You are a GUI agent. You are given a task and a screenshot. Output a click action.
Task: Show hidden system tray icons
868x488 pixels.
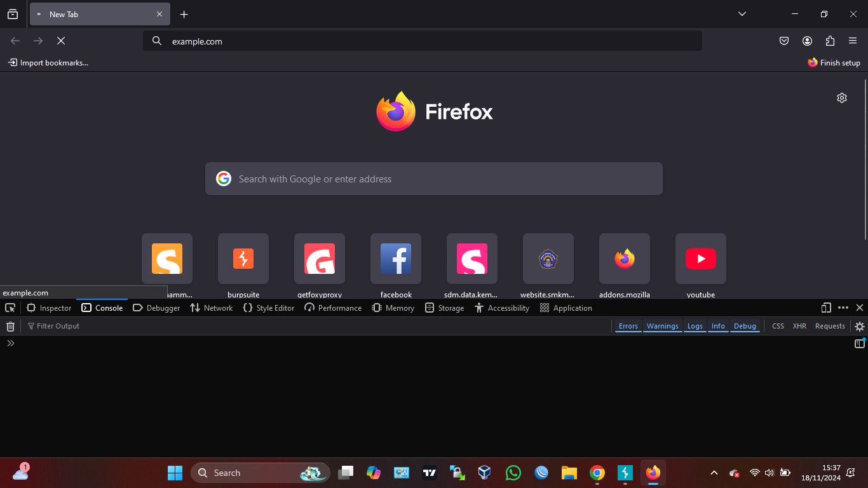pyautogui.click(x=714, y=473)
